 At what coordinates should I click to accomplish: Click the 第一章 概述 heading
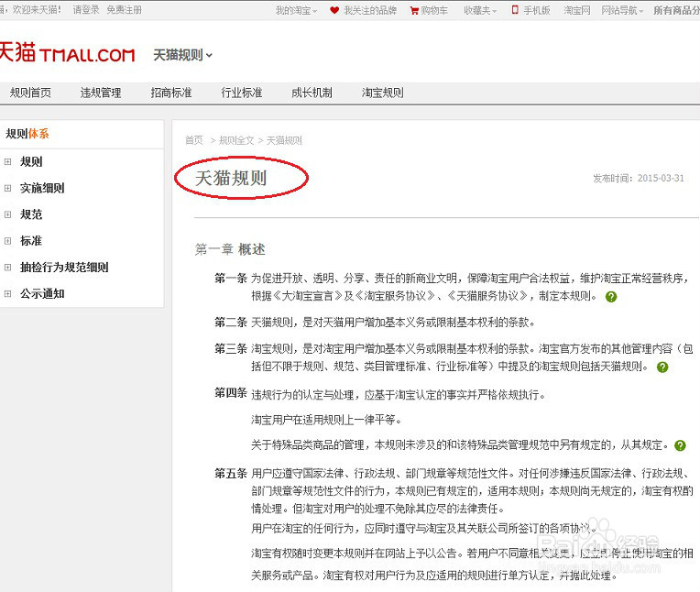point(230,249)
